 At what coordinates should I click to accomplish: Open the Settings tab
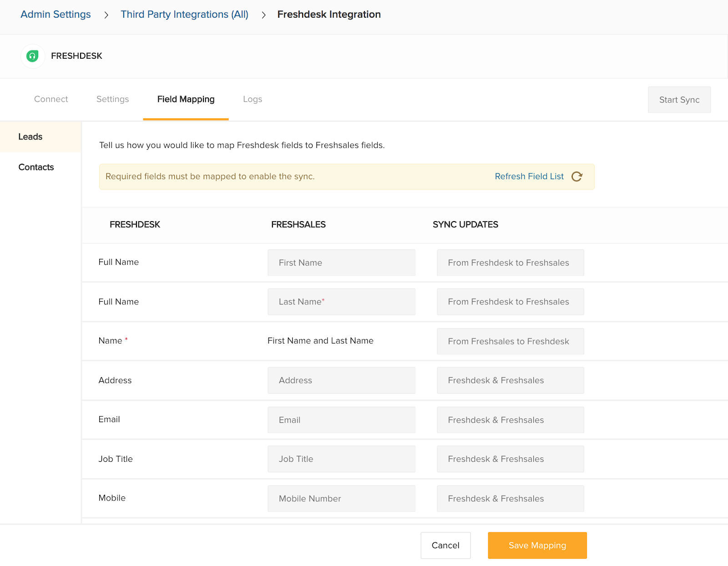[112, 99]
